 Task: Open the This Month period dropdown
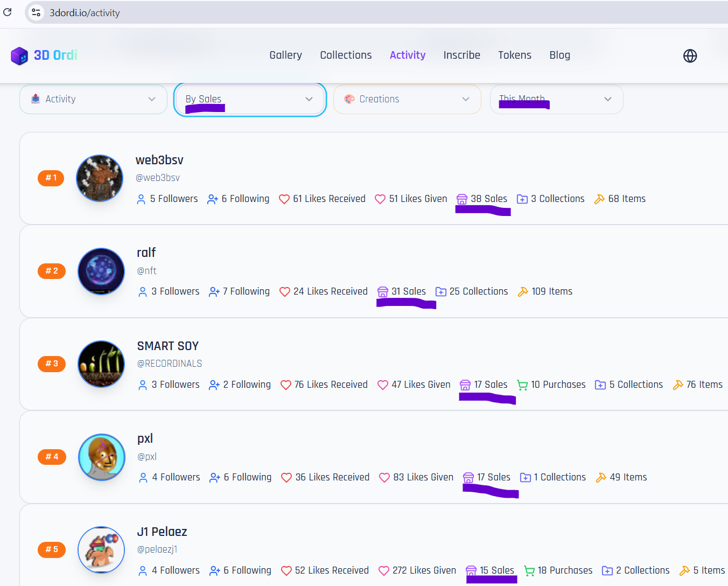pos(556,99)
